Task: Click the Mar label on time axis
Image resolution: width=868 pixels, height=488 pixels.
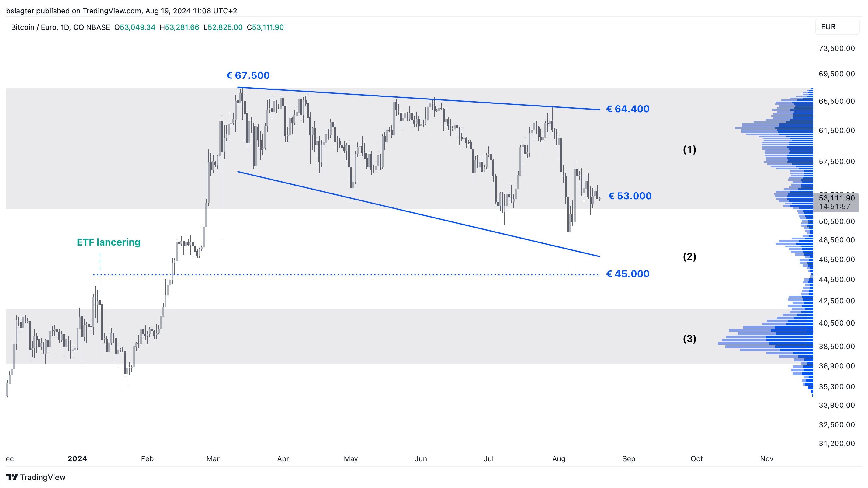Action: [213, 459]
